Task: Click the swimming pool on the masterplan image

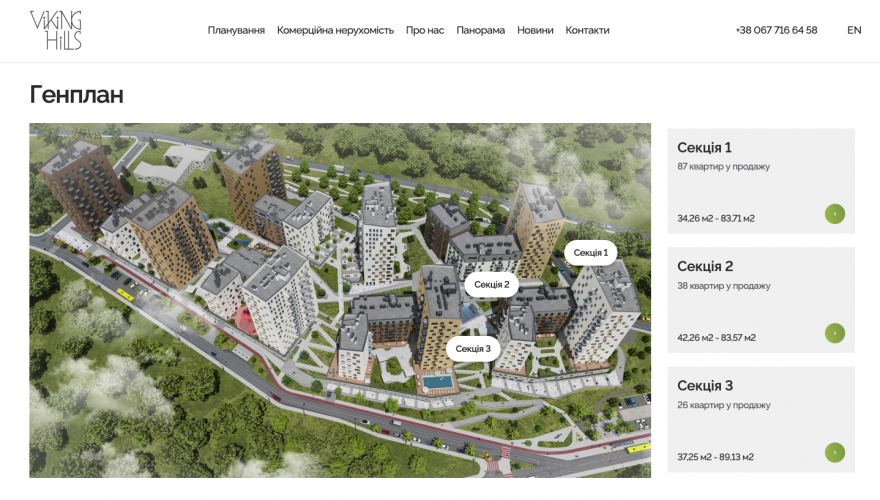Action: (x=438, y=383)
